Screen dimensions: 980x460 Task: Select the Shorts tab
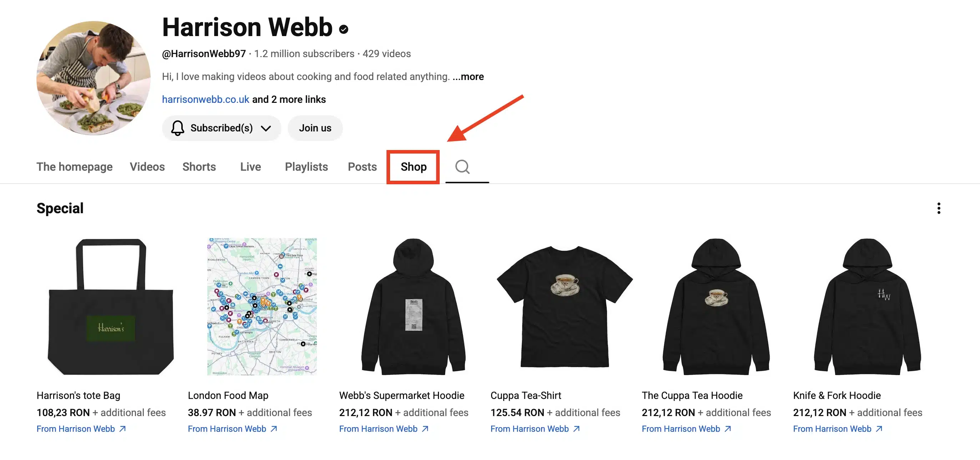[x=199, y=167]
